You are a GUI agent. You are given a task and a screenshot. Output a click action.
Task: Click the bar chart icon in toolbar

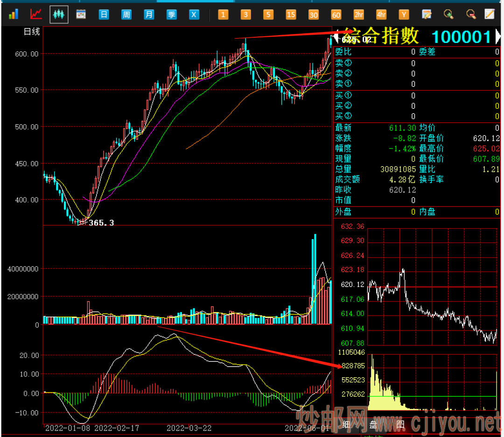[13, 14]
